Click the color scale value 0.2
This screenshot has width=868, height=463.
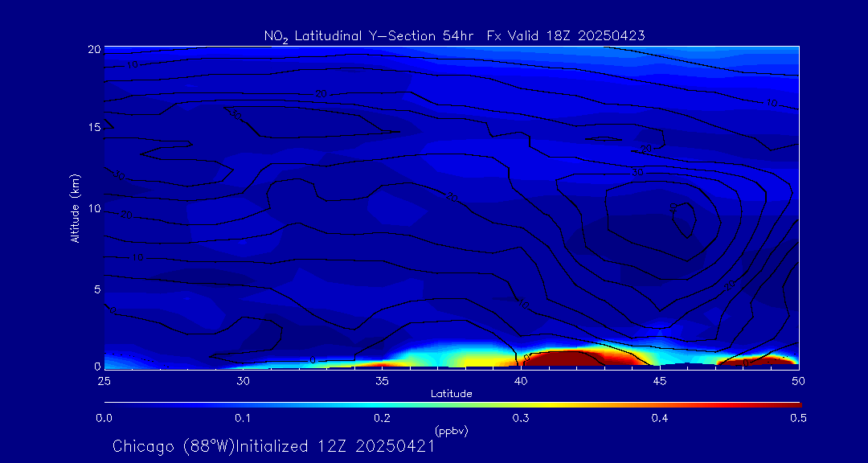pyautogui.click(x=382, y=418)
